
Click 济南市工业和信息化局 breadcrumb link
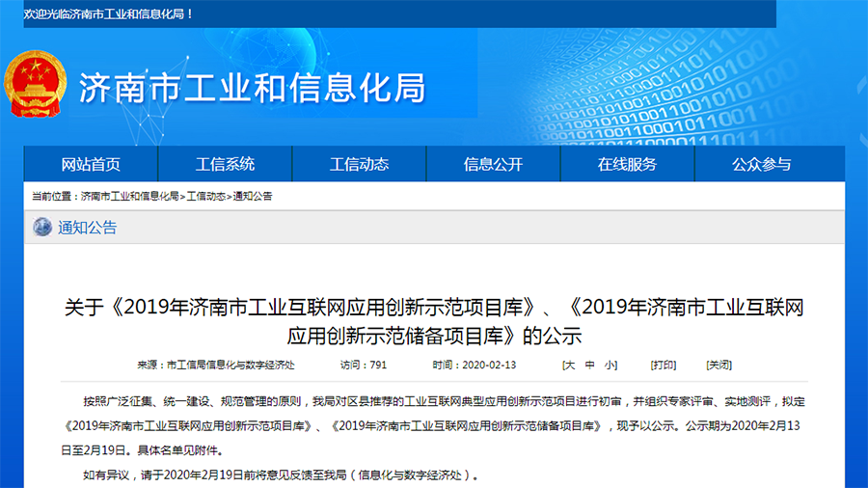pyautogui.click(x=130, y=196)
